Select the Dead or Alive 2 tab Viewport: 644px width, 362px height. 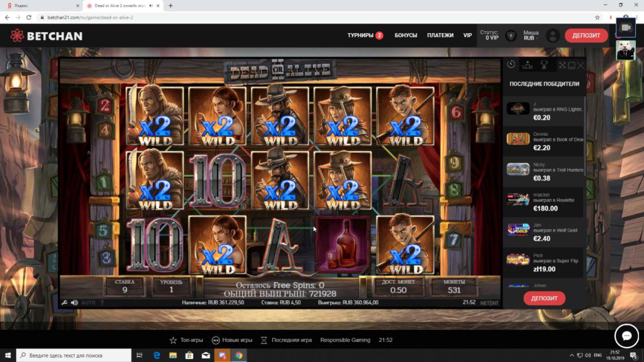(123, 6)
